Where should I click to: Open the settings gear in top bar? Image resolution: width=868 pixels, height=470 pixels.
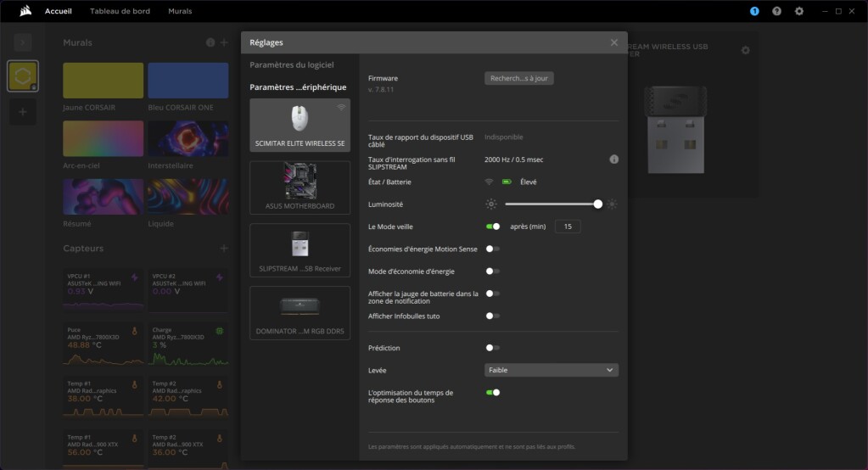(798, 11)
